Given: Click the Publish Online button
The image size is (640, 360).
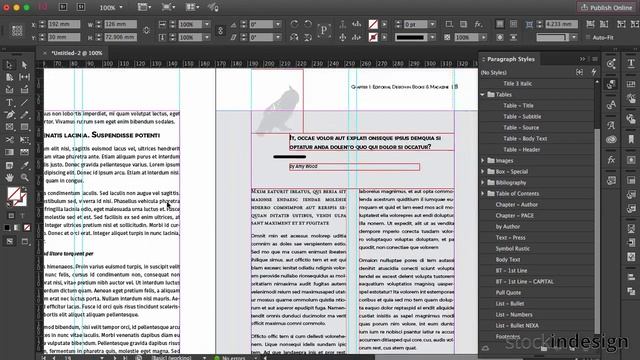Looking at the screenshot, I should click(606, 7).
